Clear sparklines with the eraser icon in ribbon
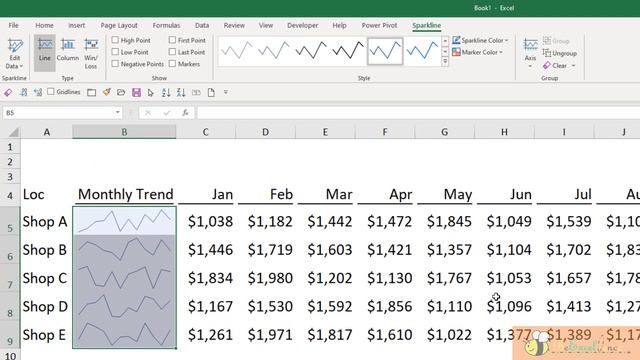Screen dimensions: 640x360 [547, 65]
